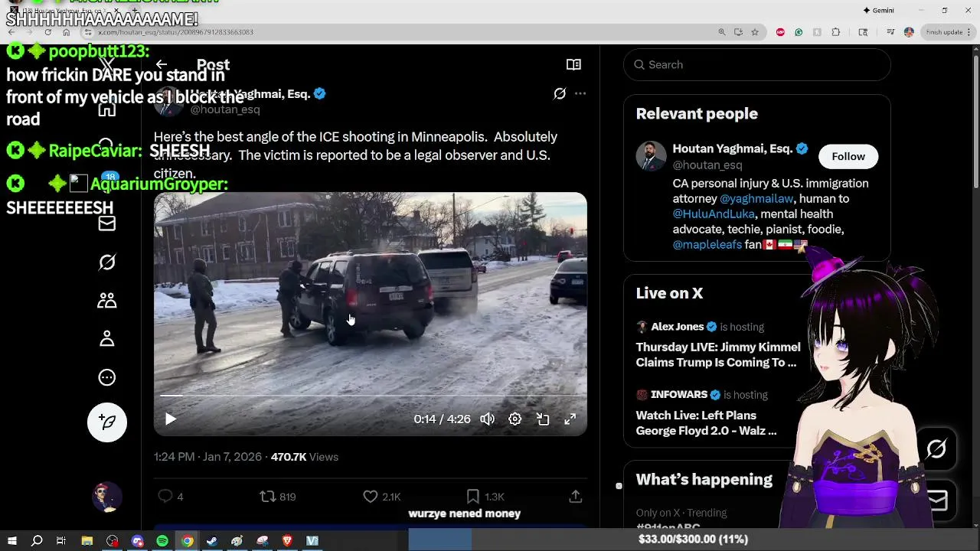Open Messages envelope in the sidebar
The image size is (980, 551).
(x=107, y=223)
